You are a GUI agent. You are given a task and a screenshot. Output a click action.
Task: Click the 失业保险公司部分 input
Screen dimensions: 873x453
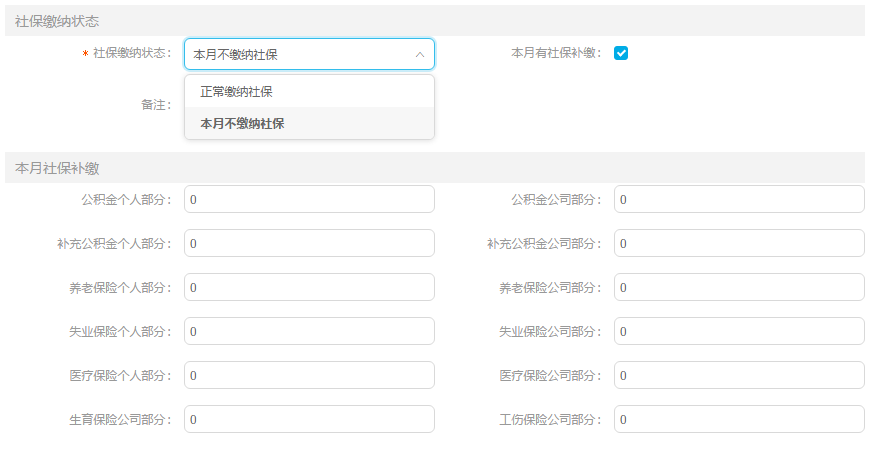tap(739, 331)
